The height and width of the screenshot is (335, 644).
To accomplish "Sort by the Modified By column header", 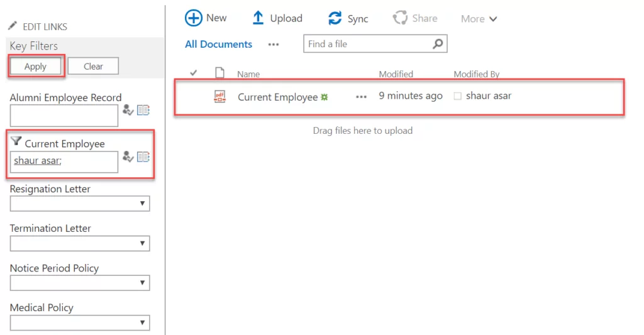I will 477,74.
